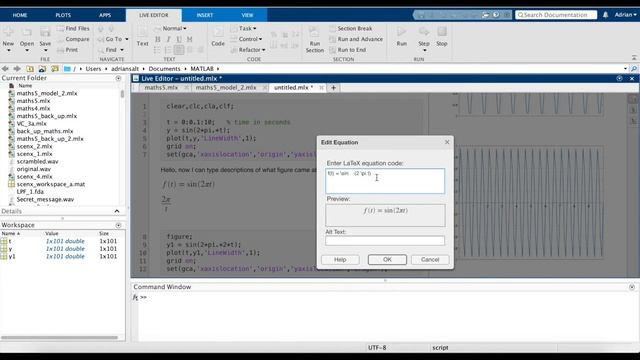Click Print in File section
This screenshot has width=640, height=360.
[68, 50]
